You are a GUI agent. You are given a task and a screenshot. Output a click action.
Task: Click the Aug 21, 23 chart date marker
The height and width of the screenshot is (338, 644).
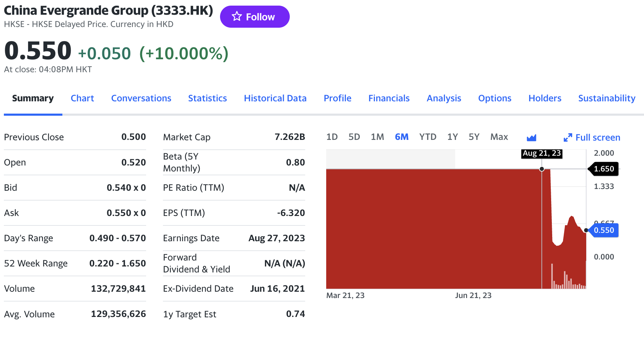(542, 153)
